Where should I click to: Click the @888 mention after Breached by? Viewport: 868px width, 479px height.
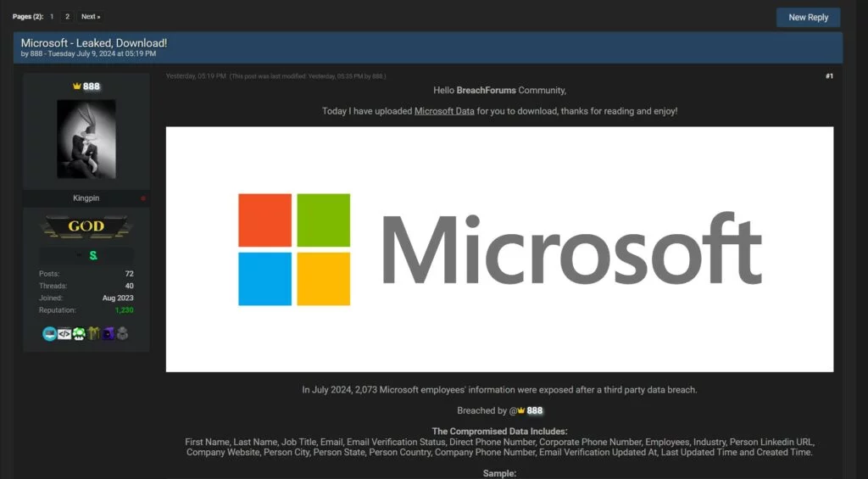[x=530, y=410]
